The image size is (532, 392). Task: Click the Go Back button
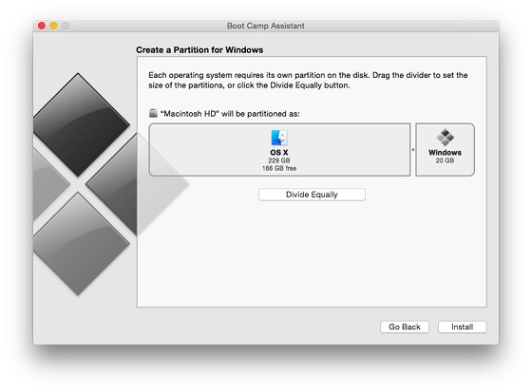click(x=405, y=327)
